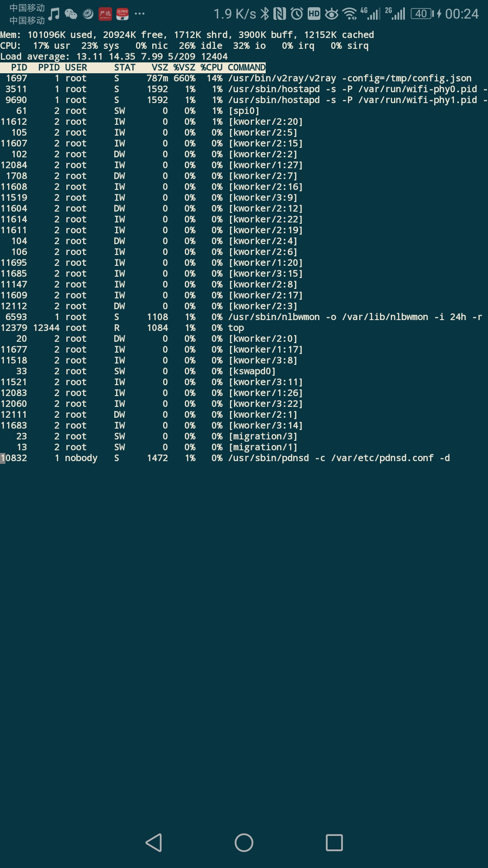Click the STAT column header
This screenshot has width=488, height=868.
click(125, 67)
